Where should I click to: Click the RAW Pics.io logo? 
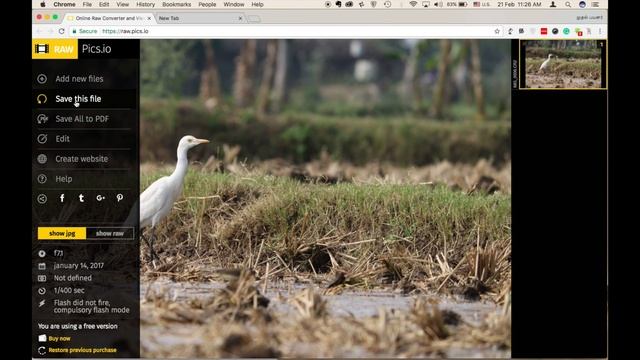[73, 49]
